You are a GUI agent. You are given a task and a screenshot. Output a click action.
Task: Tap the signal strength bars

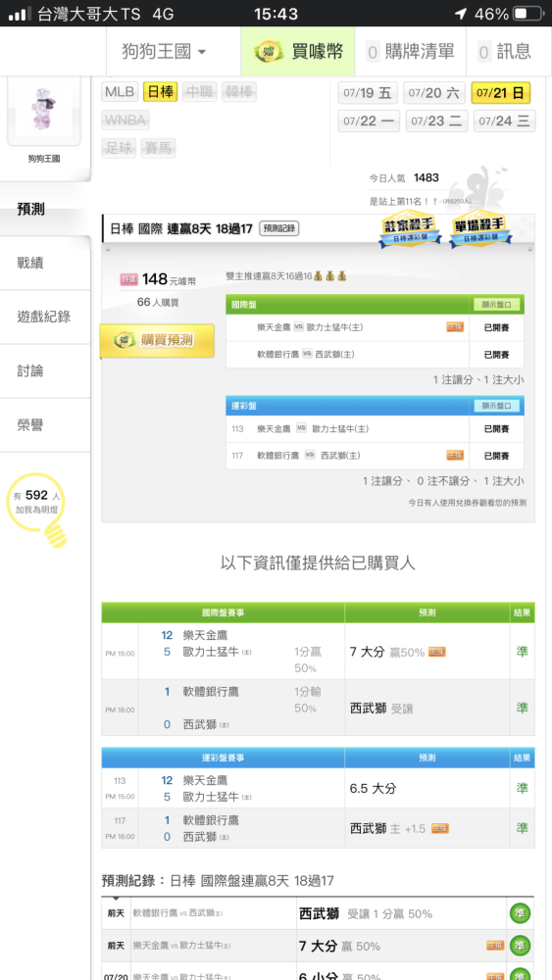[x=20, y=15]
